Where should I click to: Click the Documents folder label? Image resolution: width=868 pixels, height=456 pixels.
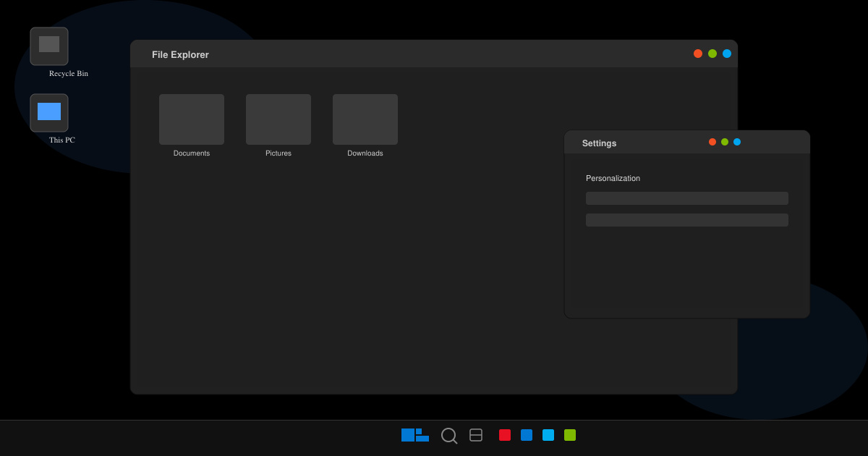tap(192, 153)
